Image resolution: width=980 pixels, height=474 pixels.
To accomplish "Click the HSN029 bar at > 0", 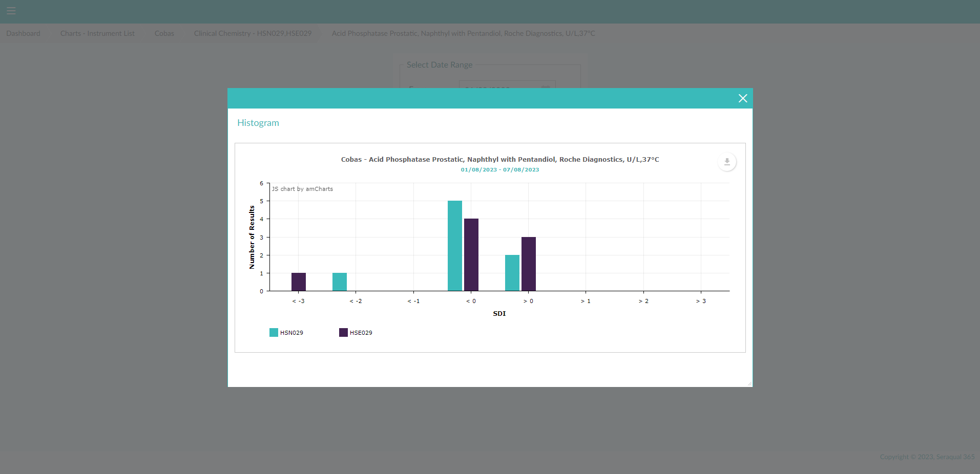I will [512, 273].
